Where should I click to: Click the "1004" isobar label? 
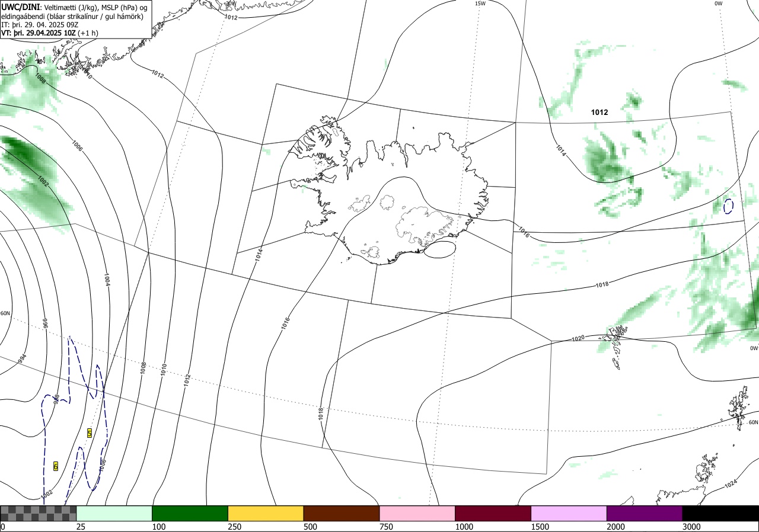pyautogui.click(x=107, y=280)
